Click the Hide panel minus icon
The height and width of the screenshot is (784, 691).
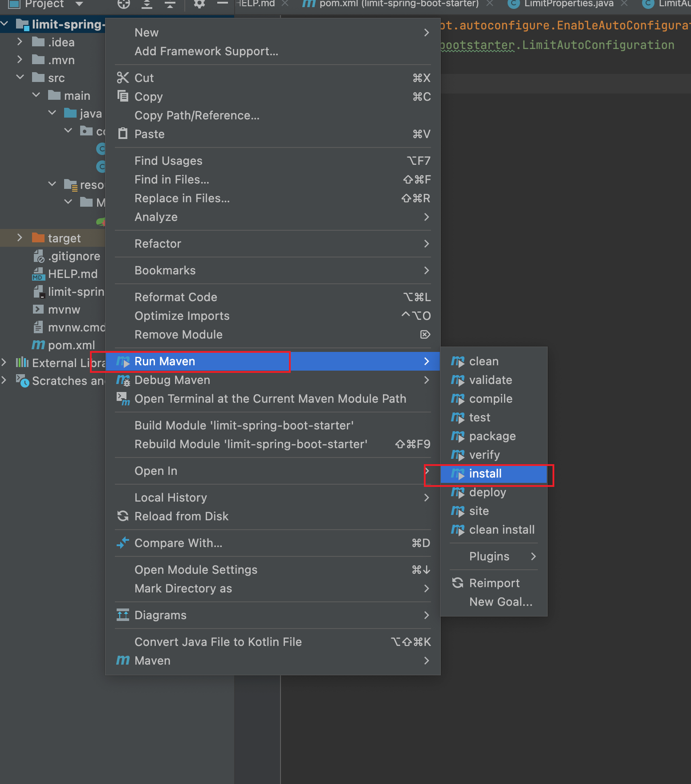point(223,4)
